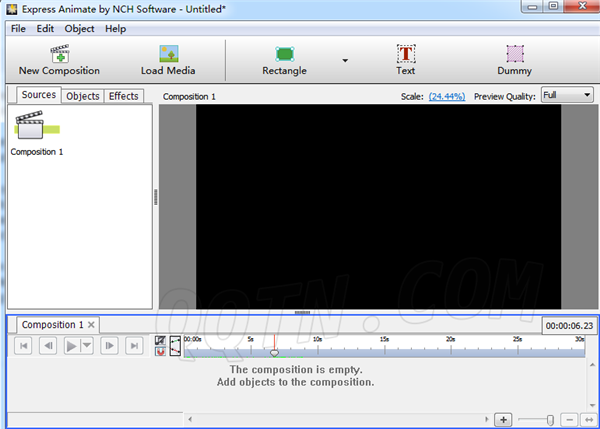Image resolution: width=600 pixels, height=429 pixels.
Task: Click the timeline zoom slider handle
Action: click(550, 420)
